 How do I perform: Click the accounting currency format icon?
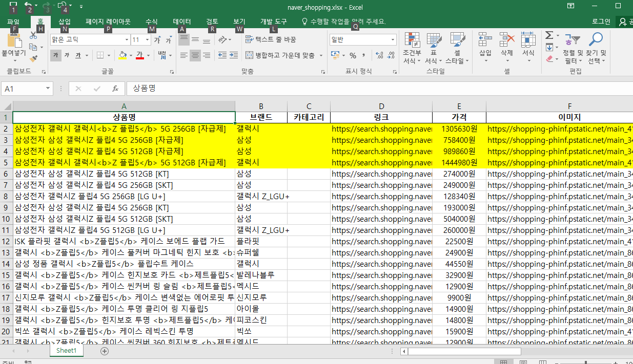tap(335, 55)
